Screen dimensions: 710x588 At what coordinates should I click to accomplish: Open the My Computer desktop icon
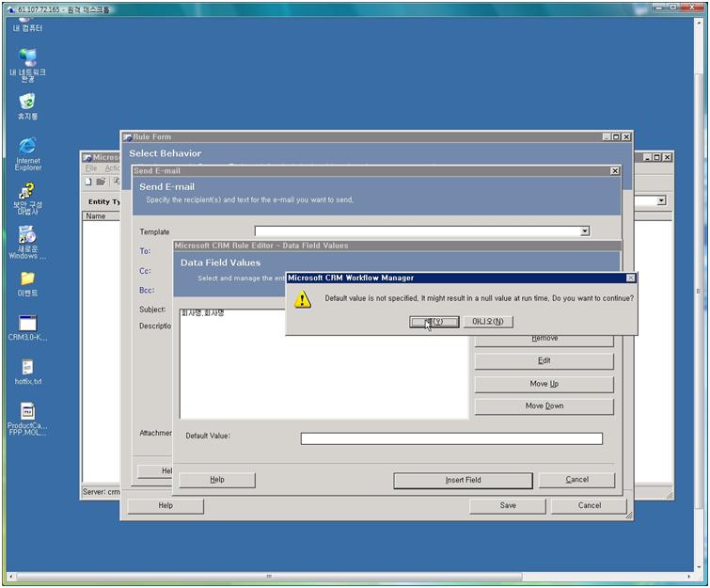click(27, 24)
